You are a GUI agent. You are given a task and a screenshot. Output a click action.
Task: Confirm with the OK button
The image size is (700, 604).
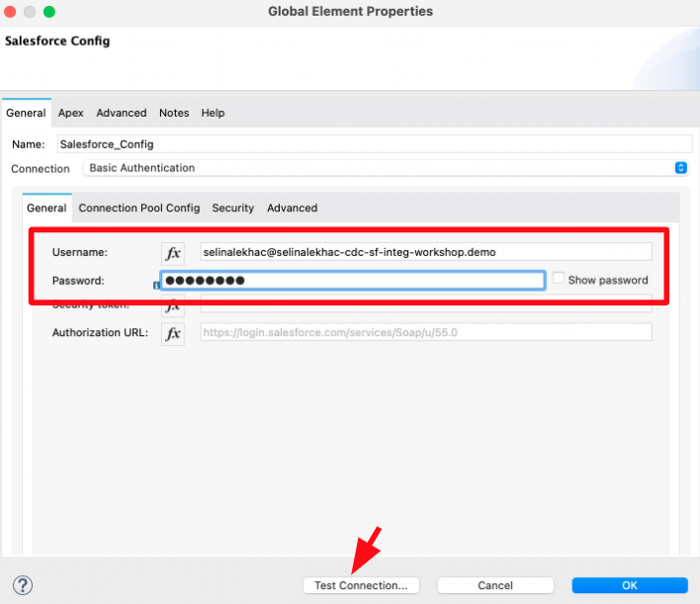[630, 585]
